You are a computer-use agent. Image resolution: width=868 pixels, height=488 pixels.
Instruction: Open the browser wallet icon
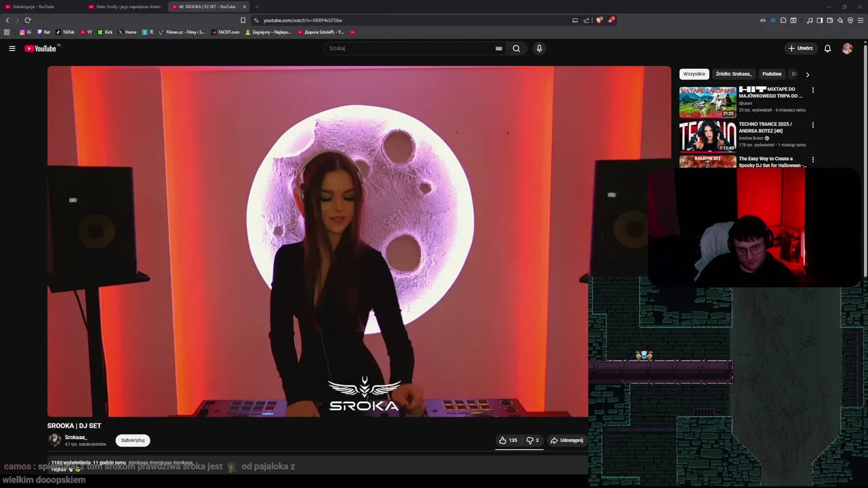click(830, 20)
